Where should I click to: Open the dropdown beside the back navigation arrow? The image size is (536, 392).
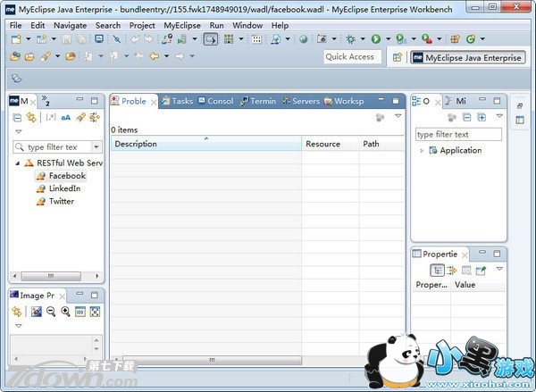click(166, 56)
